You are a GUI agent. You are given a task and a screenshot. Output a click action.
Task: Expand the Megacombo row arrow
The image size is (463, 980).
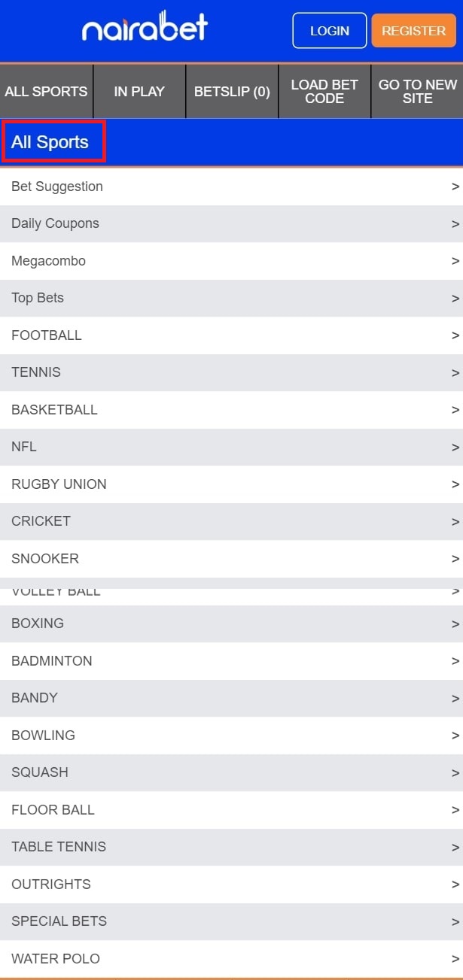tap(455, 261)
